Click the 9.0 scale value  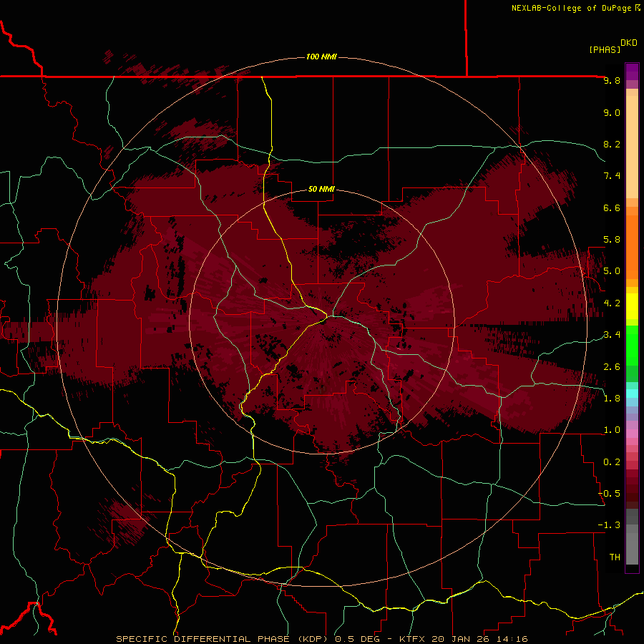[612, 112]
